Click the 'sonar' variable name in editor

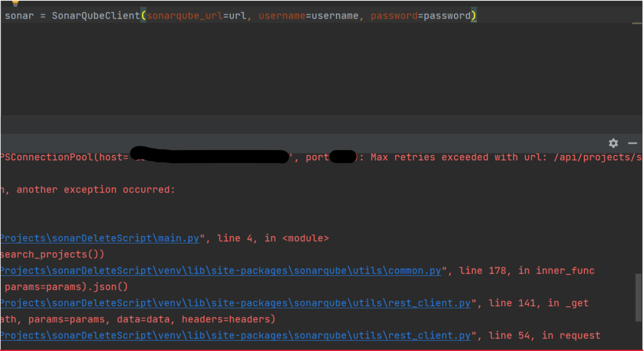[19, 16]
